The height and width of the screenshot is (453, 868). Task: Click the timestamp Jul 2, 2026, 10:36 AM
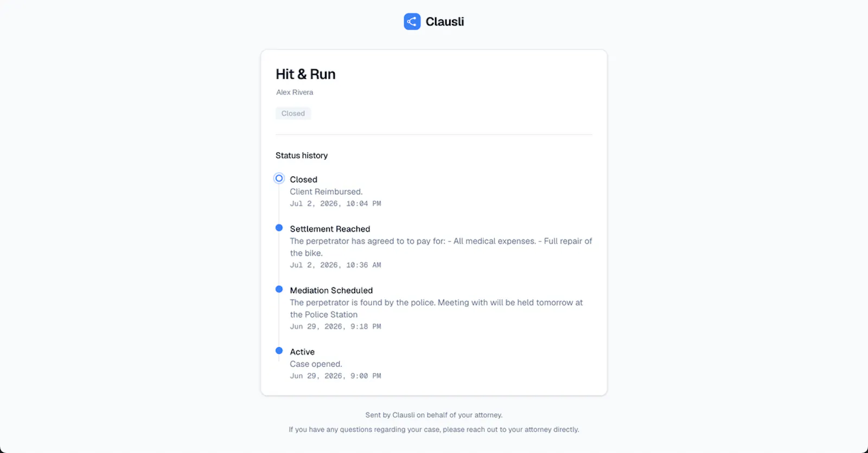(x=335, y=265)
